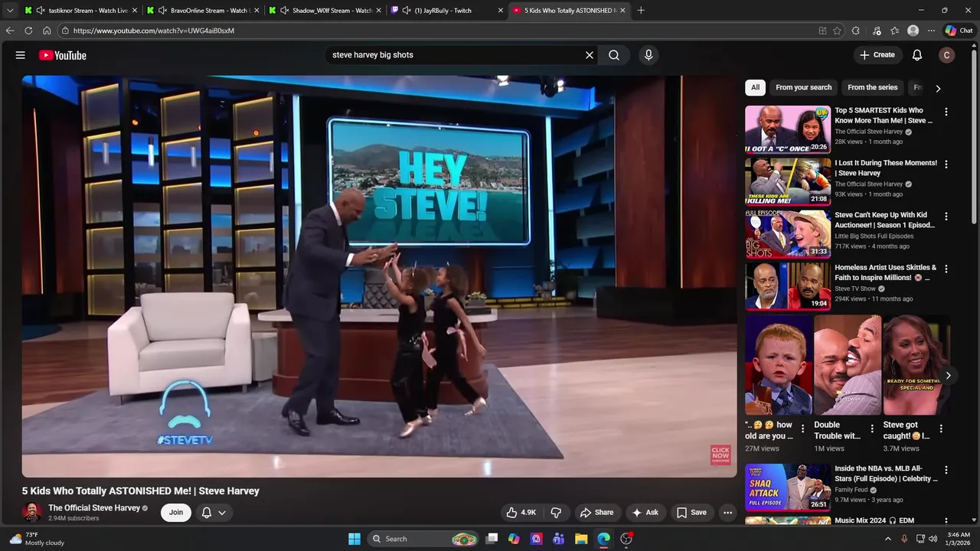This screenshot has width=980, height=551.
Task: Click the Ask button
Action: pos(645,513)
